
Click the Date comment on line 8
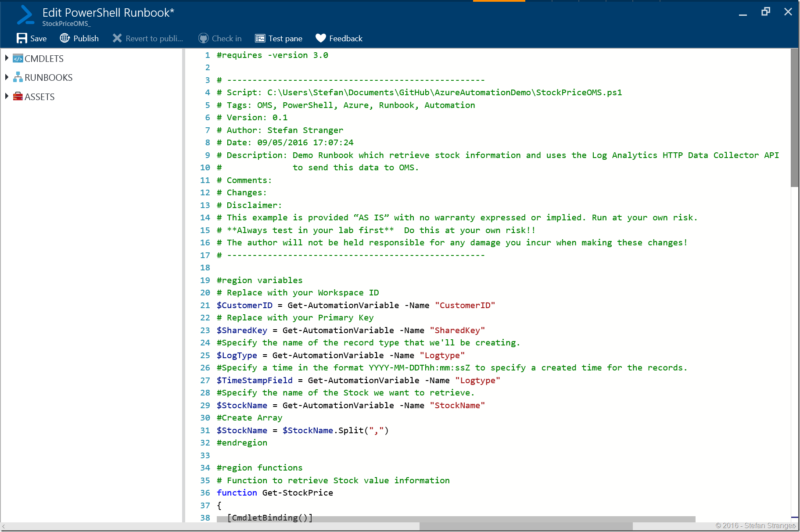coord(285,143)
